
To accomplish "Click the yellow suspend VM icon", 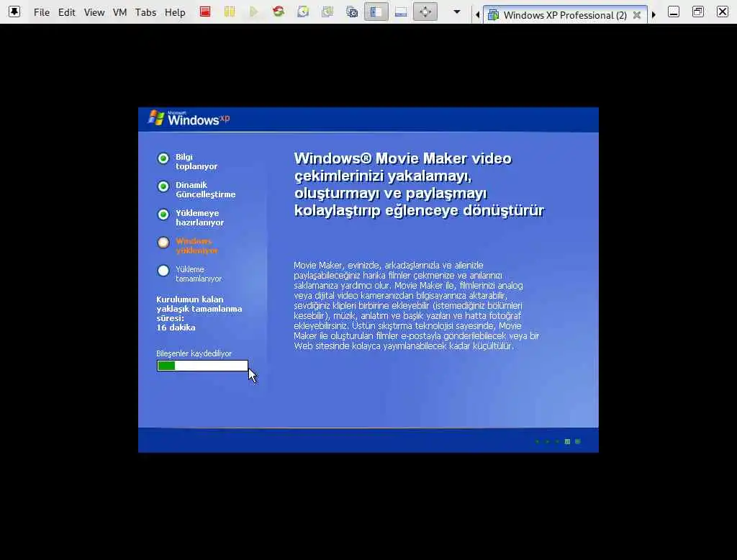I will (x=230, y=12).
